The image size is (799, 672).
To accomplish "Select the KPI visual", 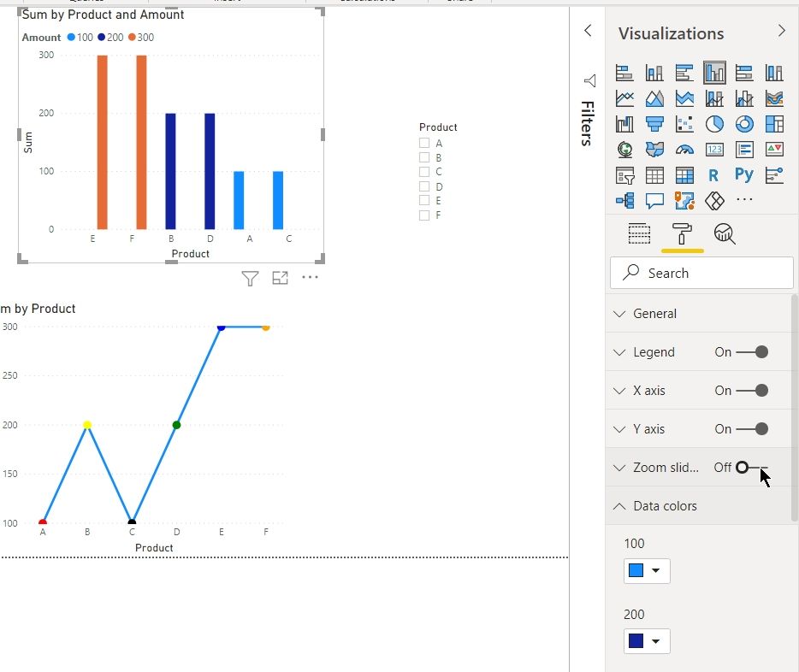I will [x=774, y=149].
